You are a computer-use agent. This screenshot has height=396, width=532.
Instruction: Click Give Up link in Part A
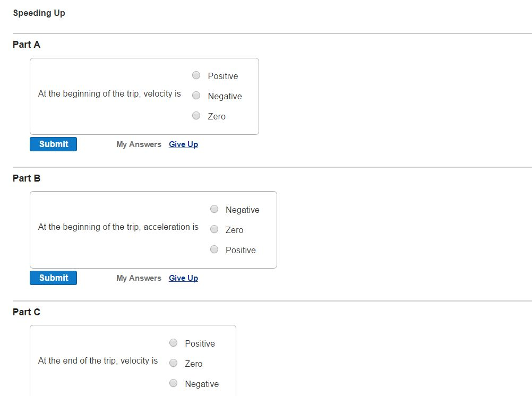183,144
